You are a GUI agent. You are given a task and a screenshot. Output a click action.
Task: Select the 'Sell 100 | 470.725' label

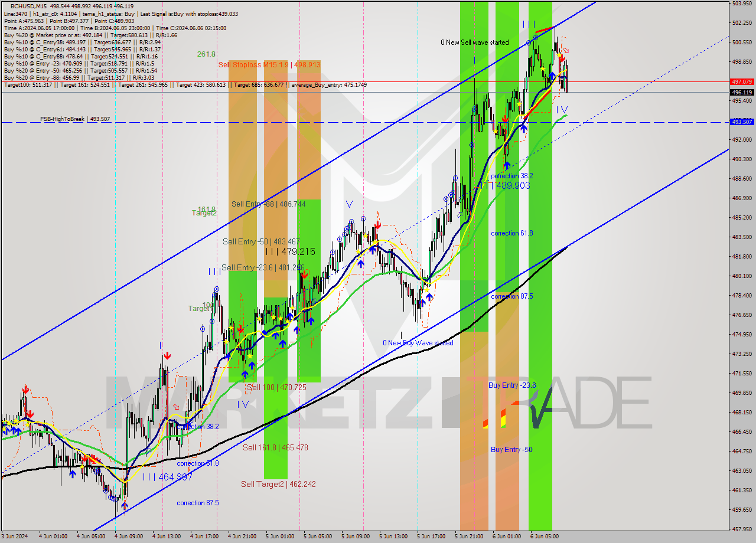coord(276,387)
